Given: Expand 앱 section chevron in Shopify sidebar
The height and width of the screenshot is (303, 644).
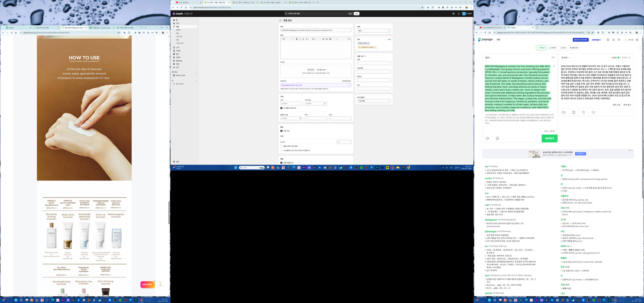Looking at the screenshot, I should click(x=196, y=81).
